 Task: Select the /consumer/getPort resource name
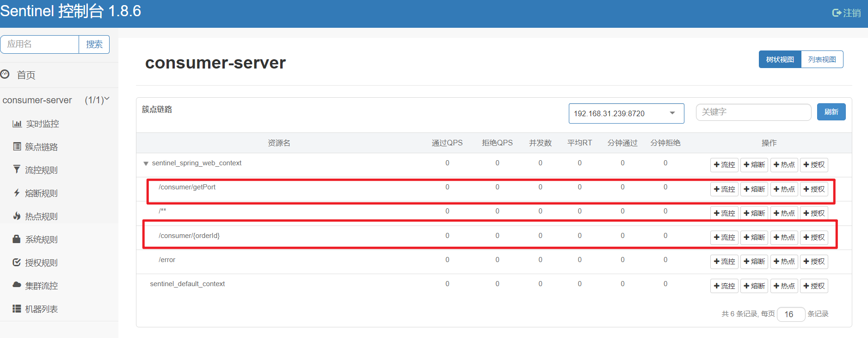[187, 187]
